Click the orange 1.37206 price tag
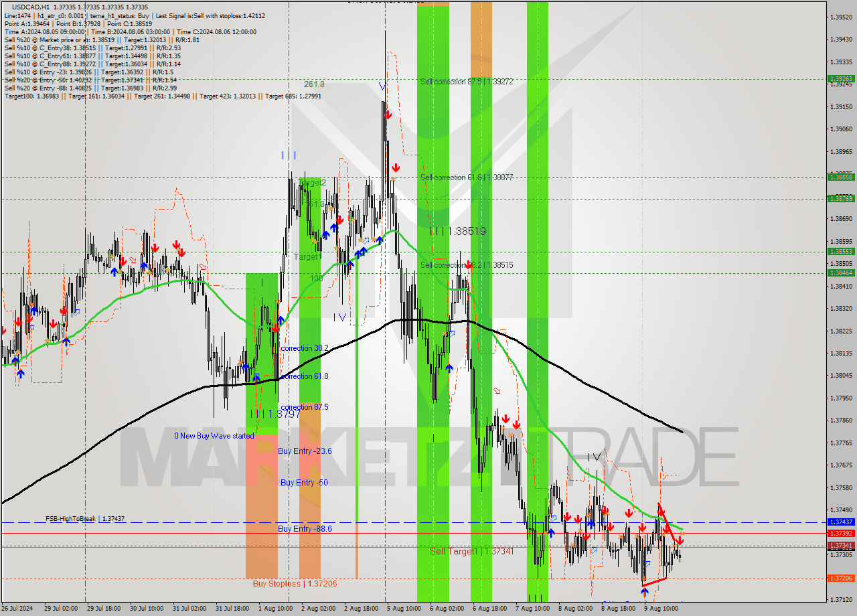Image resolution: width=857 pixels, height=616 pixels. point(841,578)
